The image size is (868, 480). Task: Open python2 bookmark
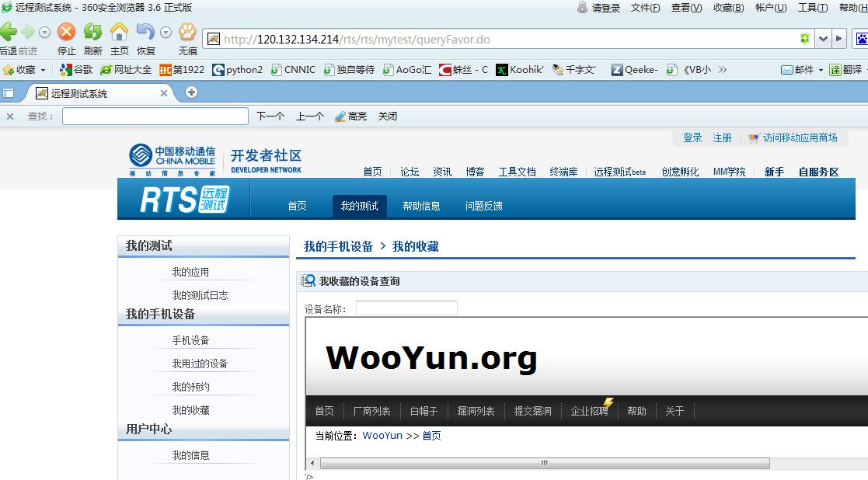[238, 70]
